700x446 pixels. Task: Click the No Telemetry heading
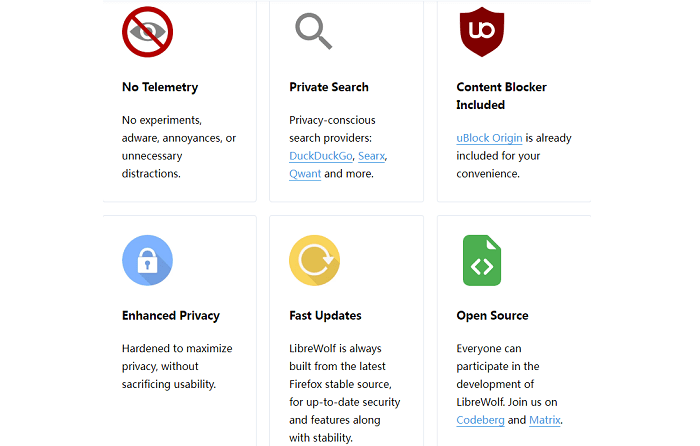(x=160, y=87)
